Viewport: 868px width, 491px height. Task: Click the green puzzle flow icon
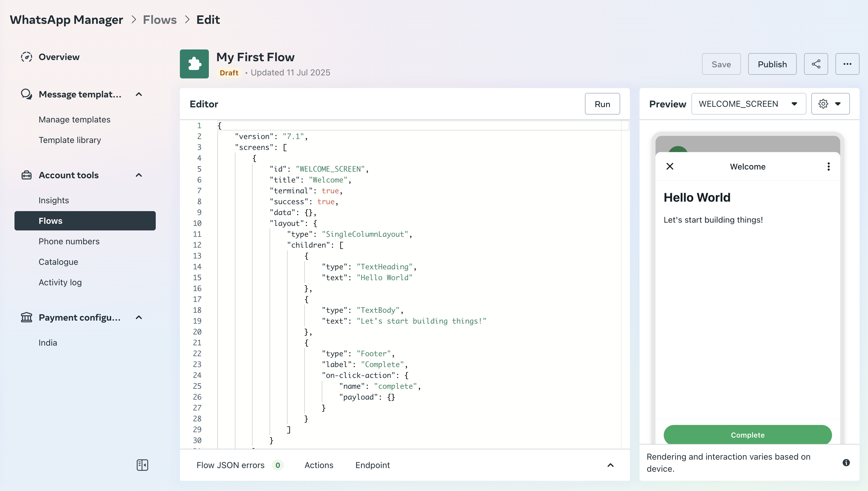(194, 64)
